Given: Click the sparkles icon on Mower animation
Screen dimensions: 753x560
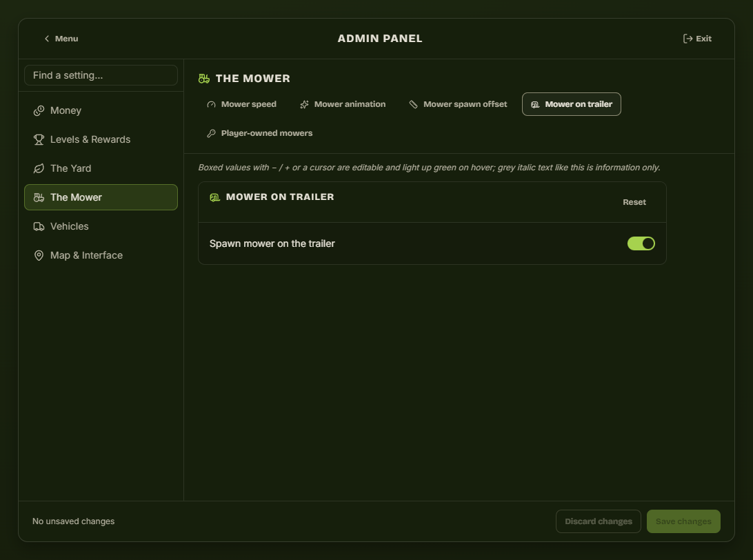Looking at the screenshot, I should point(305,105).
